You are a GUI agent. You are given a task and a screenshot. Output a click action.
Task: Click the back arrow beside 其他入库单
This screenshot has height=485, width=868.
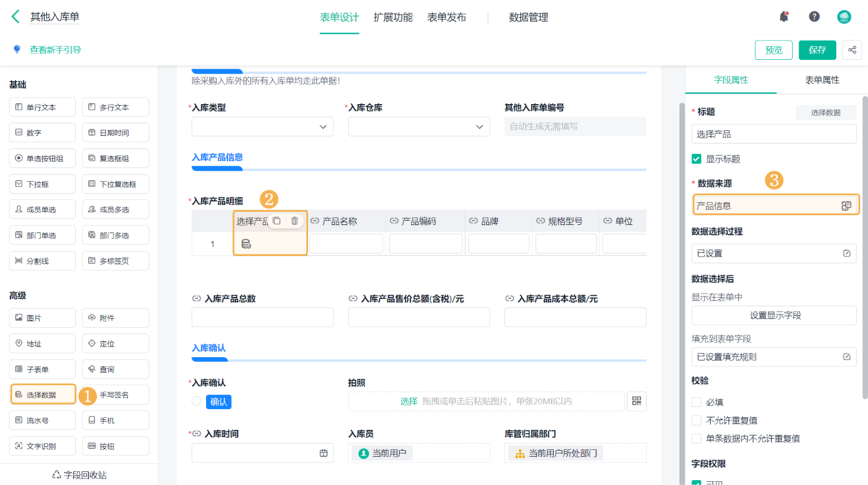tap(15, 17)
